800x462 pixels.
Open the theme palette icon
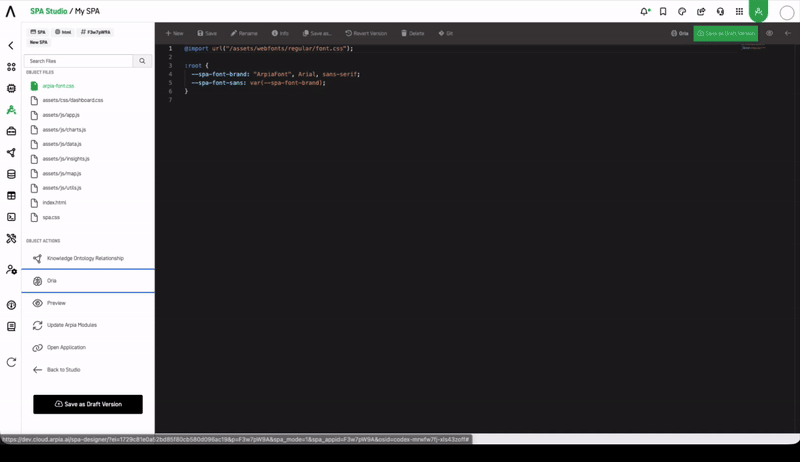[x=682, y=11]
